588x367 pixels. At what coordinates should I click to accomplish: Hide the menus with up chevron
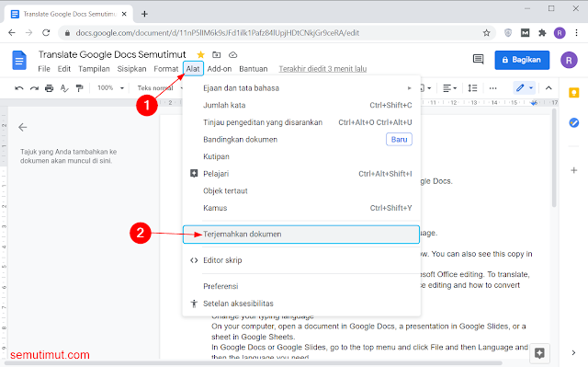click(x=548, y=88)
